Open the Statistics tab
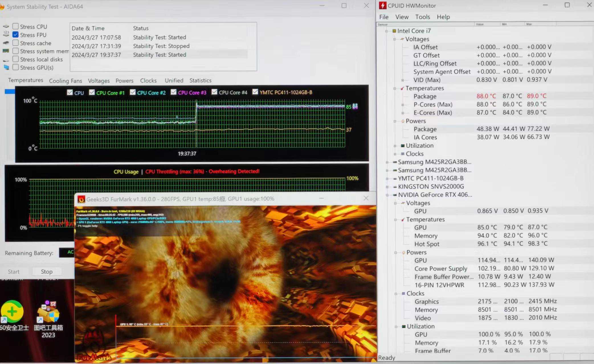The image size is (594, 364). 200,80
